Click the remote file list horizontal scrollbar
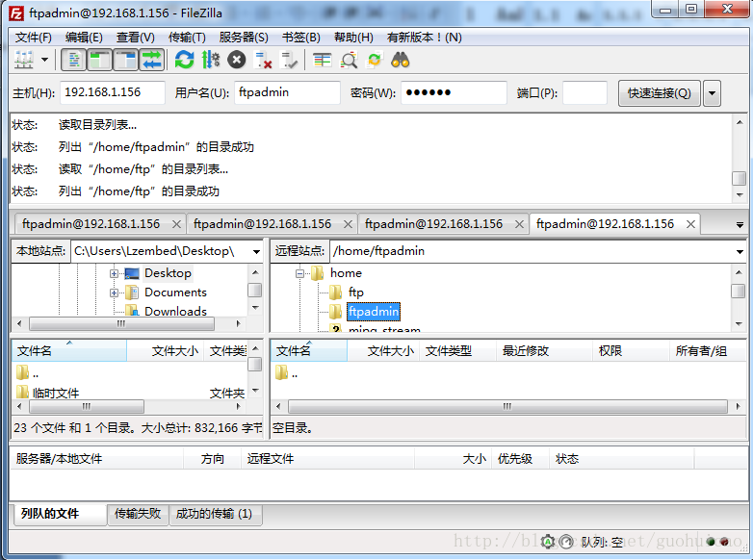This screenshot has width=753, height=560. click(x=507, y=406)
